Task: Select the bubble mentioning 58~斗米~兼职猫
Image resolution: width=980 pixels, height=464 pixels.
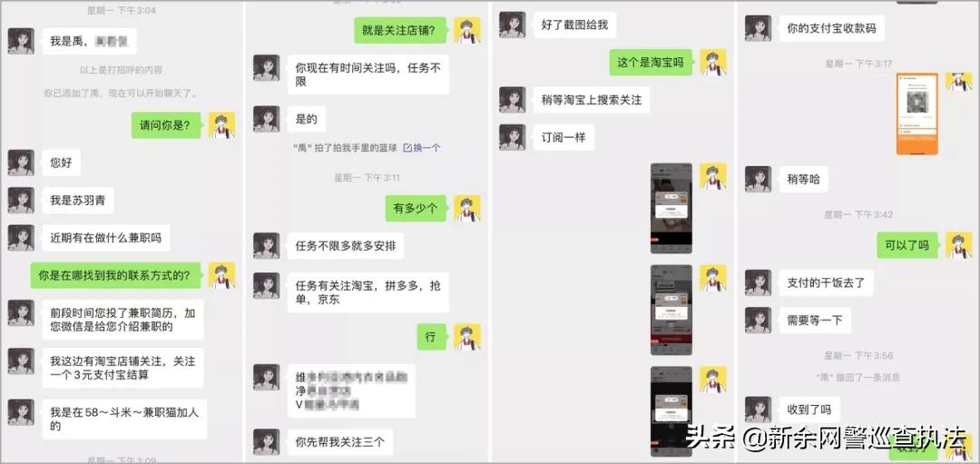Action: [x=124, y=419]
